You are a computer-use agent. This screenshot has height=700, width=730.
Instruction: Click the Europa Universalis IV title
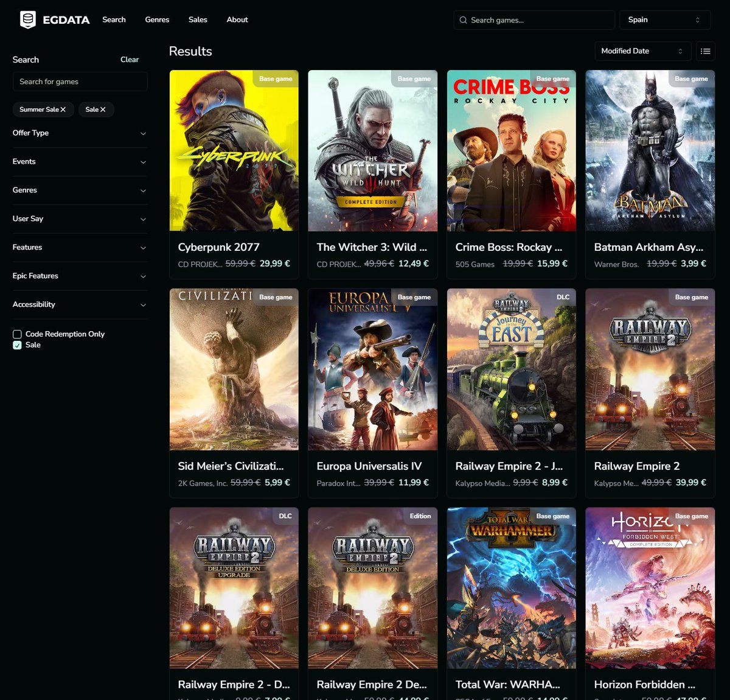pyautogui.click(x=369, y=466)
